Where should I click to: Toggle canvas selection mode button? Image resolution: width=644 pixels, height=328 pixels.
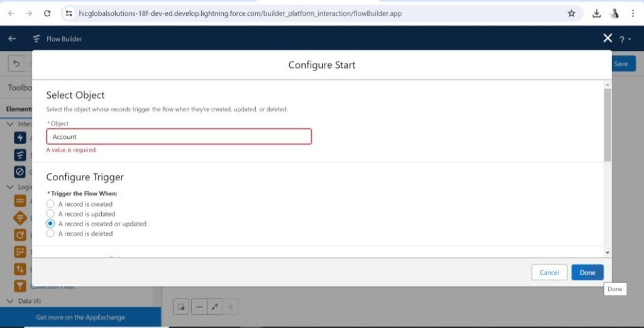point(180,307)
